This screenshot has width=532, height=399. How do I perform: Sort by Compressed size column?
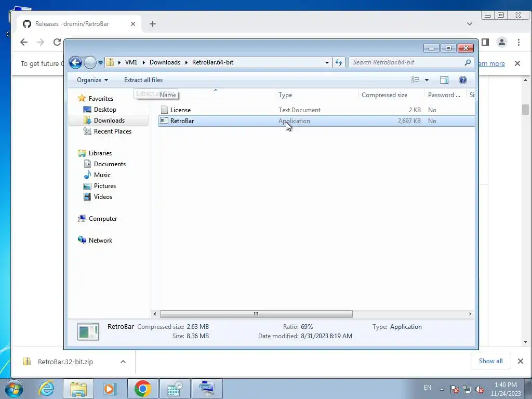[x=391, y=95]
